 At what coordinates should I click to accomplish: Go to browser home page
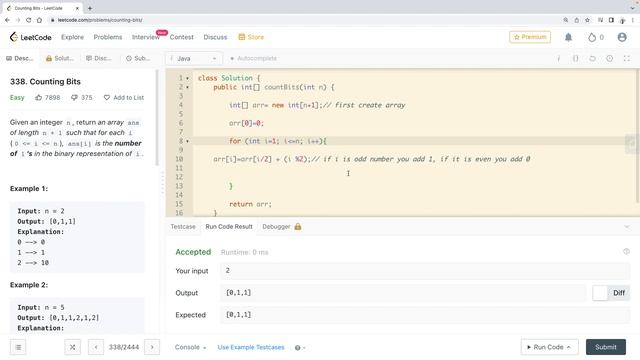39,20
